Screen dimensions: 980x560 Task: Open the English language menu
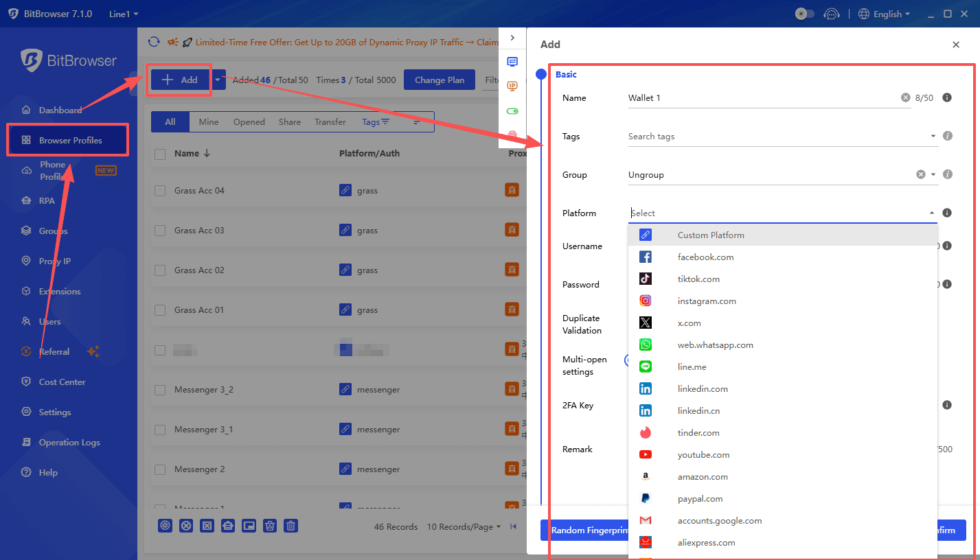[885, 13]
